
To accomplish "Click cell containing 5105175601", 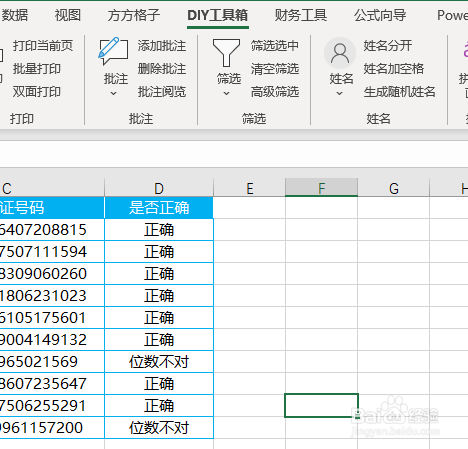I will (52, 318).
